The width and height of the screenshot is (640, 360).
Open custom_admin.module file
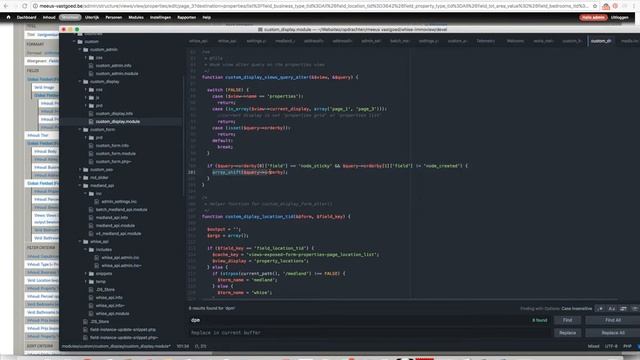(117, 73)
